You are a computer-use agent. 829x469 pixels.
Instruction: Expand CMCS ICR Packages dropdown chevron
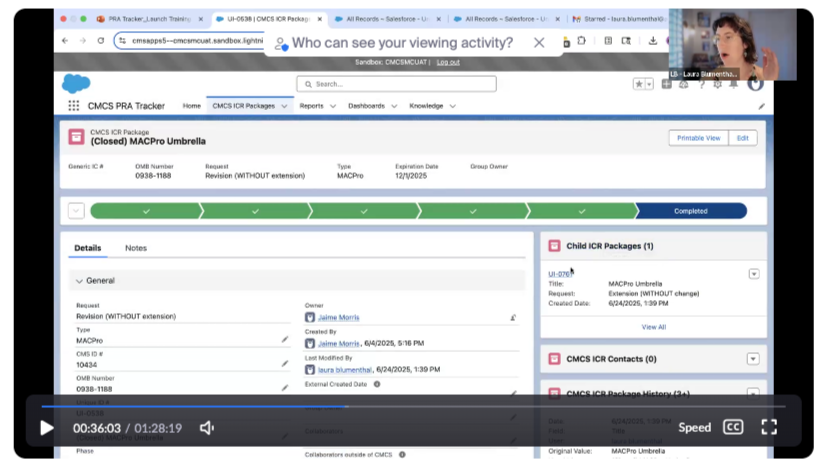point(284,106)
